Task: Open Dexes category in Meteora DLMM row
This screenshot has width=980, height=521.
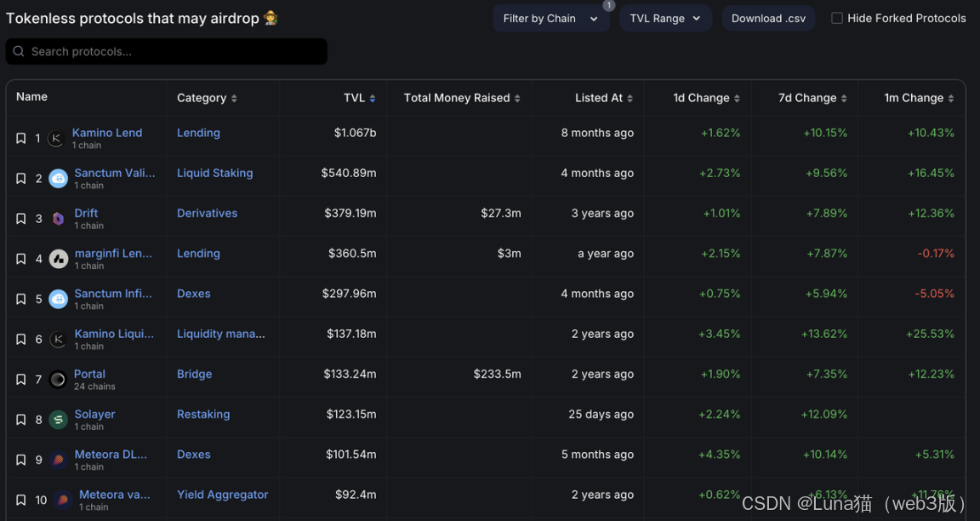Action: click(194, 454)
